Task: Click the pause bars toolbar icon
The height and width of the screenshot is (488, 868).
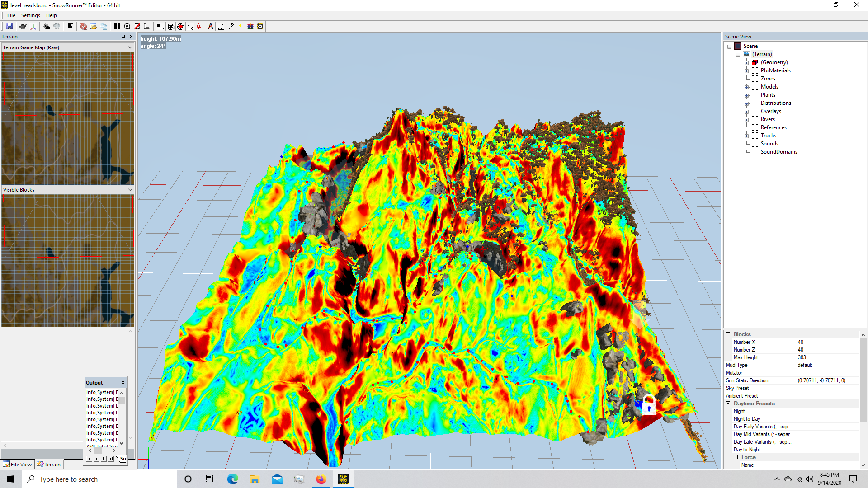Action: [117, 27]
